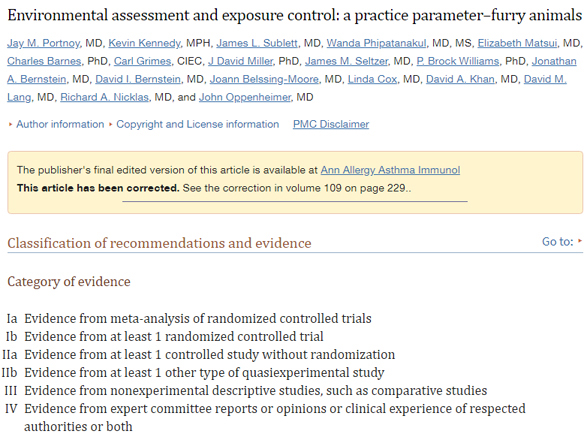Select author Richard A. Nicklas
This screenshot has width=587, height=440.
[x=104, y=97]
